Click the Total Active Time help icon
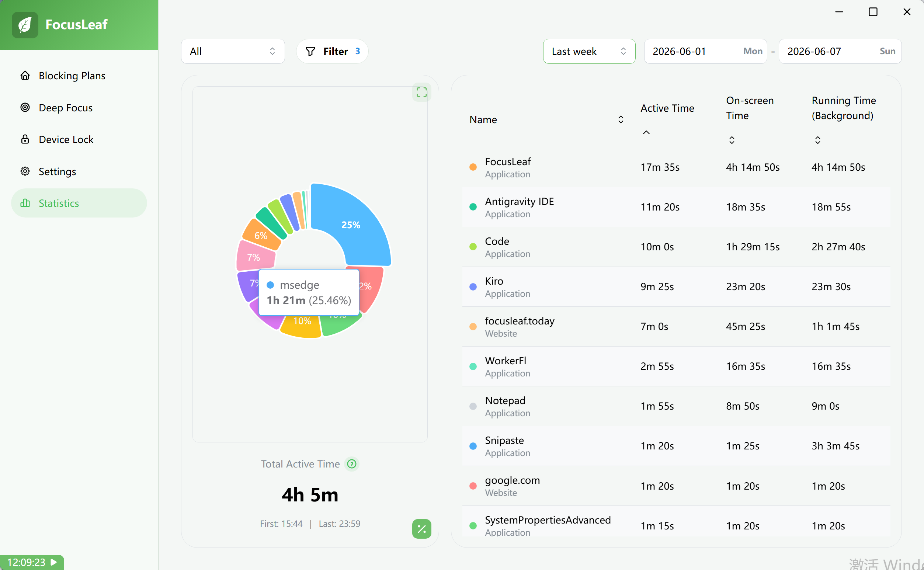The width and height of the screenshot is (924, 570). point(351,464)
